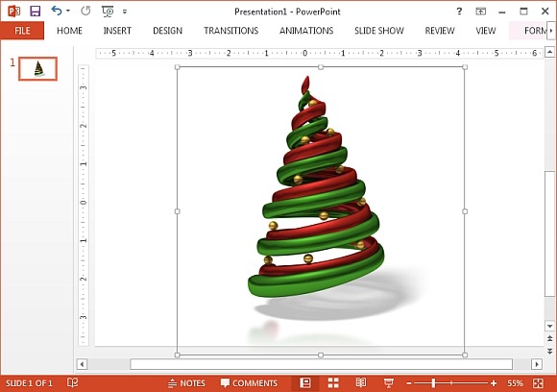Viewport: 557px width, 392px height.
Task: Launch Slide Show view from status bar
Action: [x=389, y=382]
